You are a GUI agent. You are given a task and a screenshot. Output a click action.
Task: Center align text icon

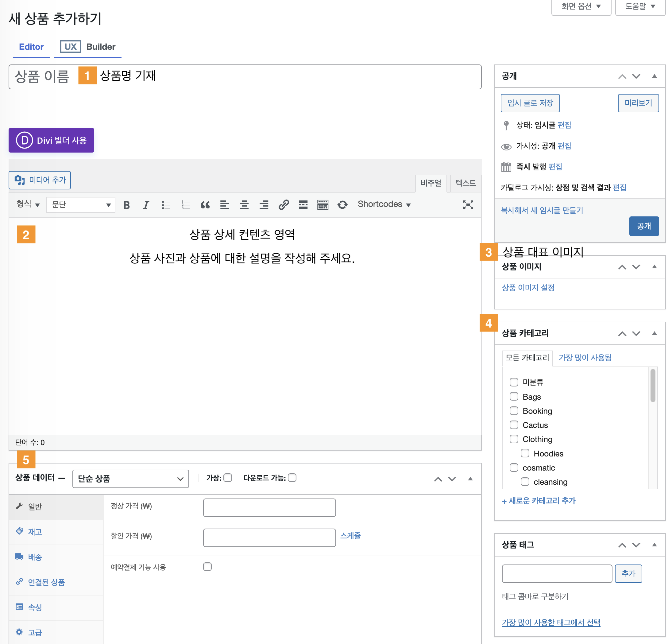(x=244, y=205)
